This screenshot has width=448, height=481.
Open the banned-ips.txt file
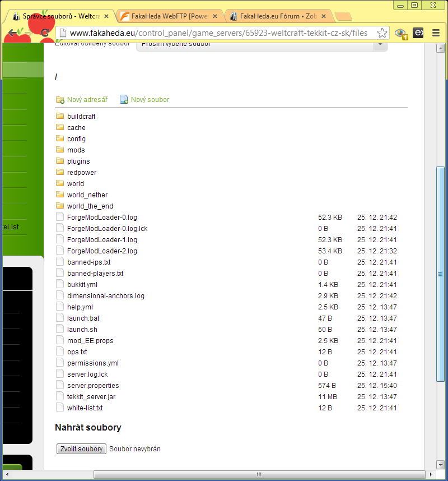pyautogui.click(x=89, y=262)
